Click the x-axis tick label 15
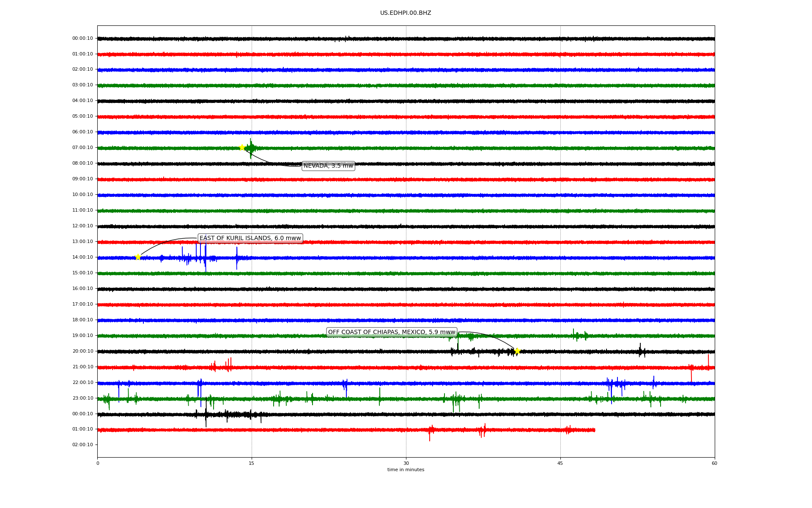 pos(252,464)
